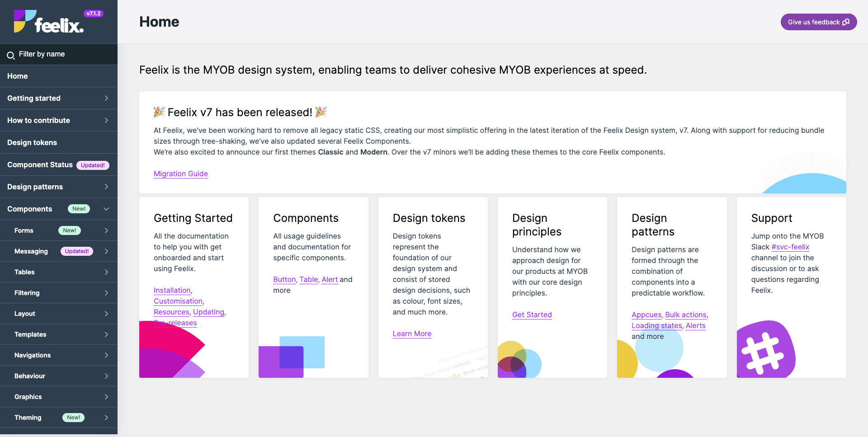This screenshot has width=868, height=437.
Task: Click Learn More in Design tokens card
Action: (412, 334)
